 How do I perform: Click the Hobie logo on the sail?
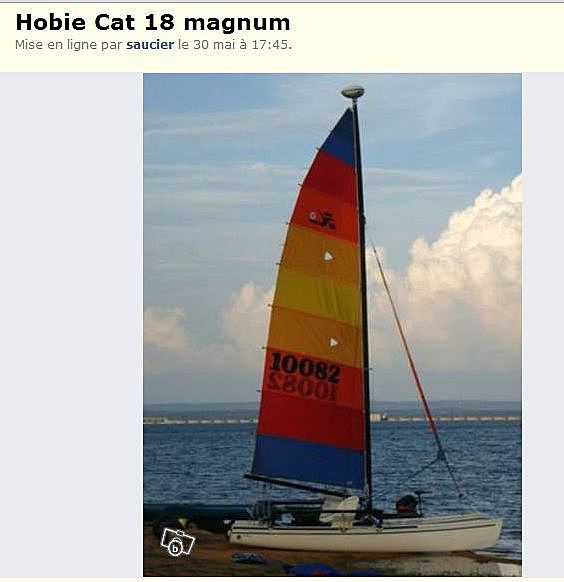[322, 219]
